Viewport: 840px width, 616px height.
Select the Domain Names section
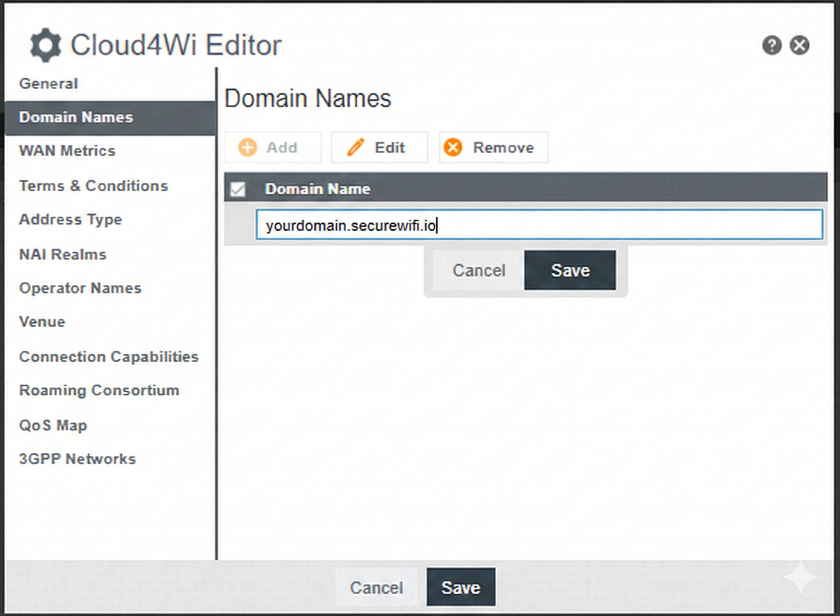point(110,118)
